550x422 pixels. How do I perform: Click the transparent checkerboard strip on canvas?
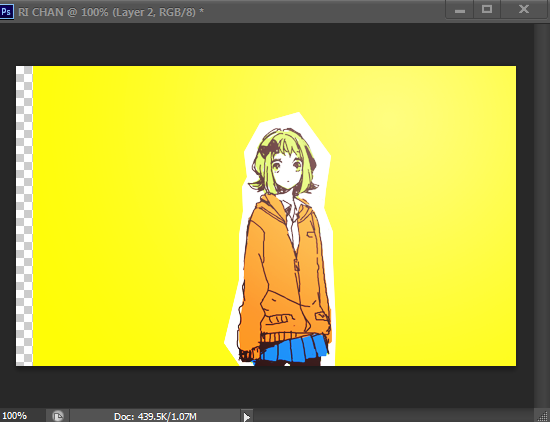point(24,216)
